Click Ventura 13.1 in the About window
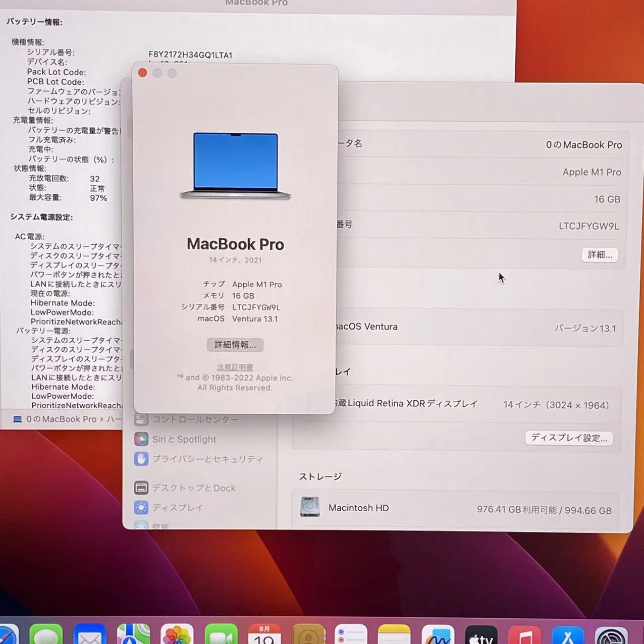The height and width of the screenshot is (644, 644). click(x=255, y=319)
